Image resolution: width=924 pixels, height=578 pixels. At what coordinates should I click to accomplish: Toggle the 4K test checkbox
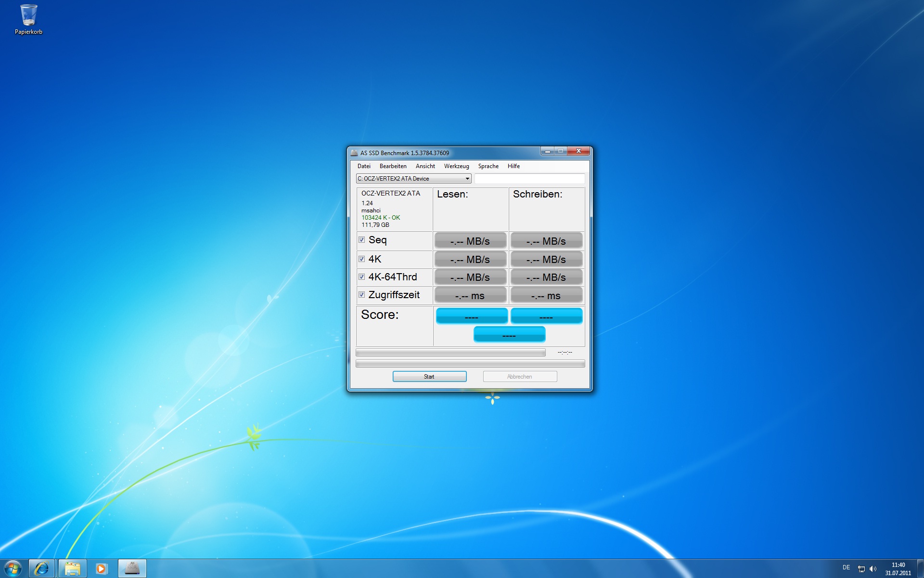(361, 259)
